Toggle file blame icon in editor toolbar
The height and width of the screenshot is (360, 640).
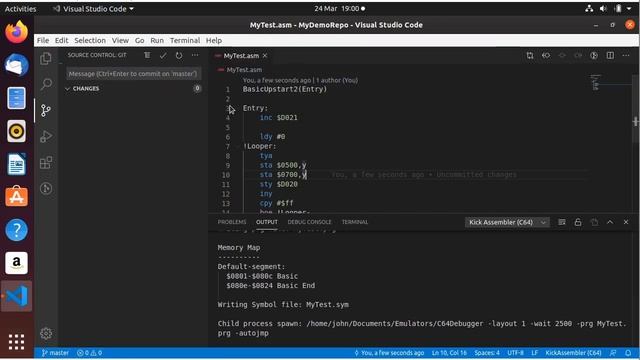[594, 55]
